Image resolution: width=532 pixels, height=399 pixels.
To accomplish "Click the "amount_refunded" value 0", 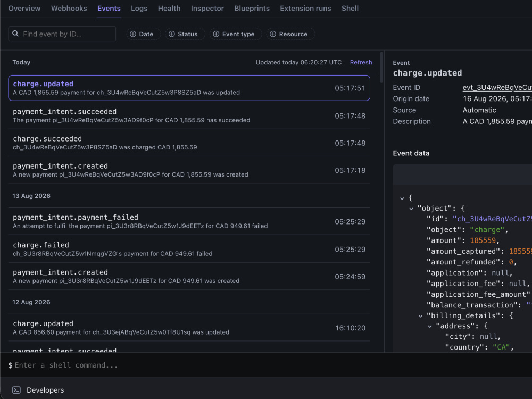I will tap(511, 262).
